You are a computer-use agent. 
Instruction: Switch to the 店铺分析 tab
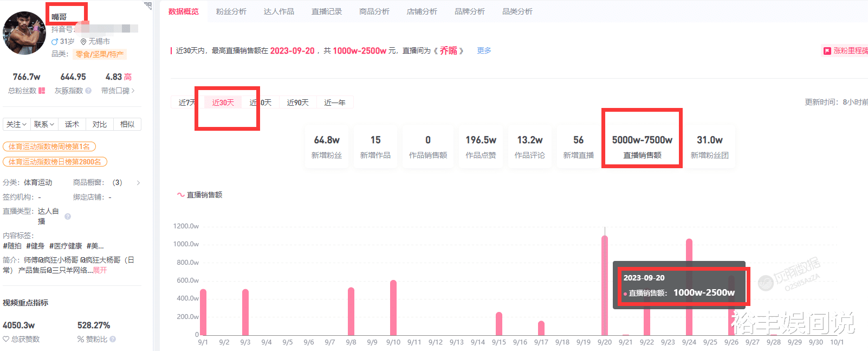point(422,11)
